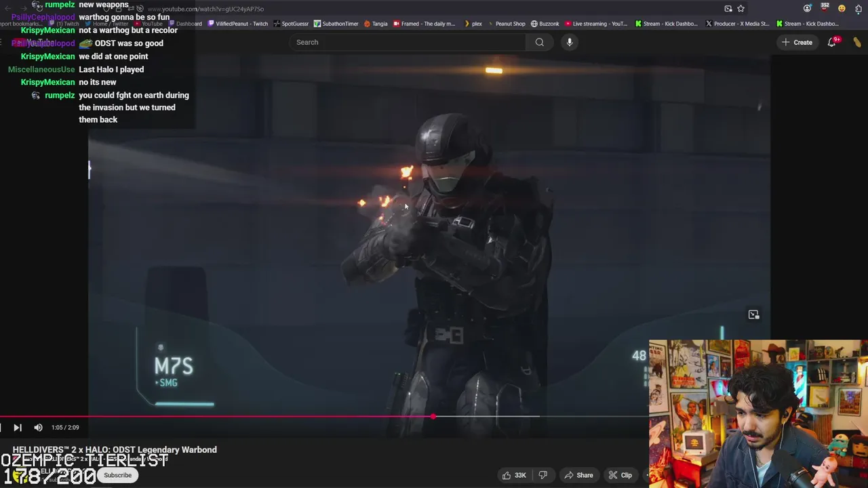Open the YouTube account avatar menu
Screen dimensions: 868x488
tap(857, 42)
